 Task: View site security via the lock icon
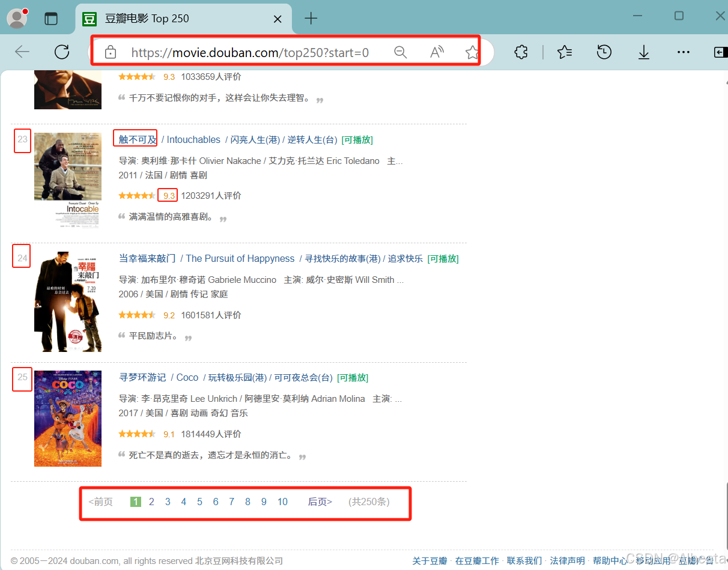(x=111, y=52)
